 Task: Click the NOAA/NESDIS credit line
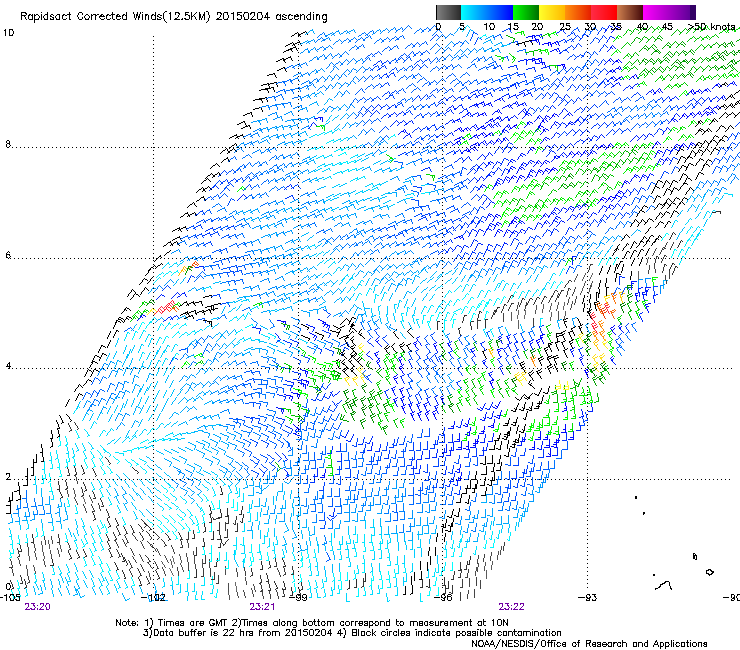589,644
